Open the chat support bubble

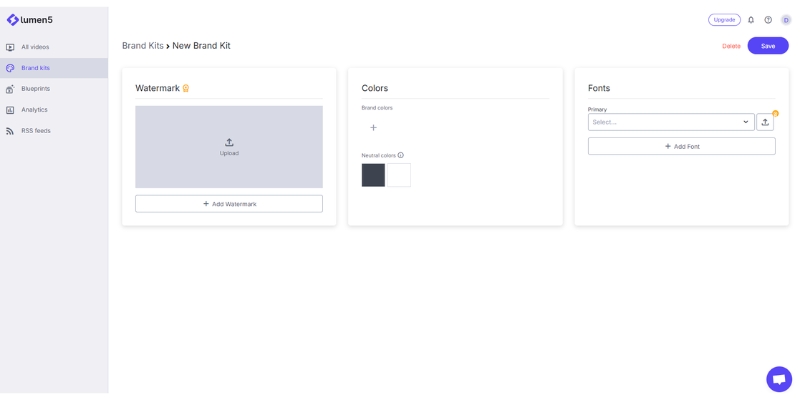click(x=779, y=379)
